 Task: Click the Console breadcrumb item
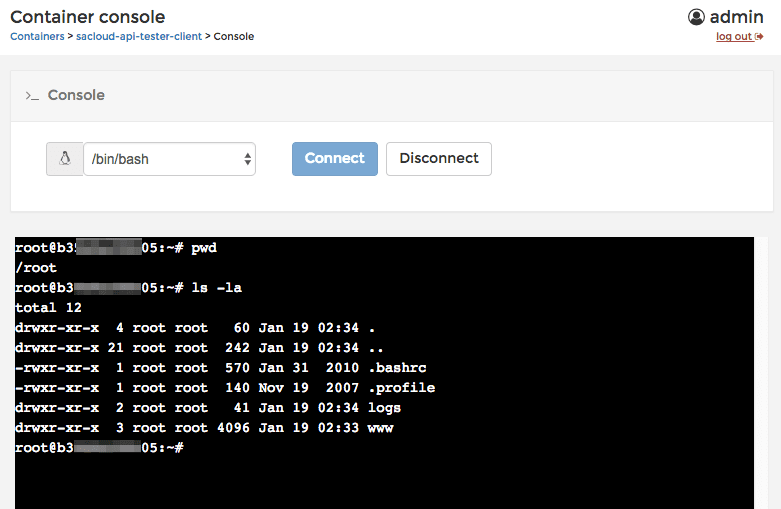(234, 36)
